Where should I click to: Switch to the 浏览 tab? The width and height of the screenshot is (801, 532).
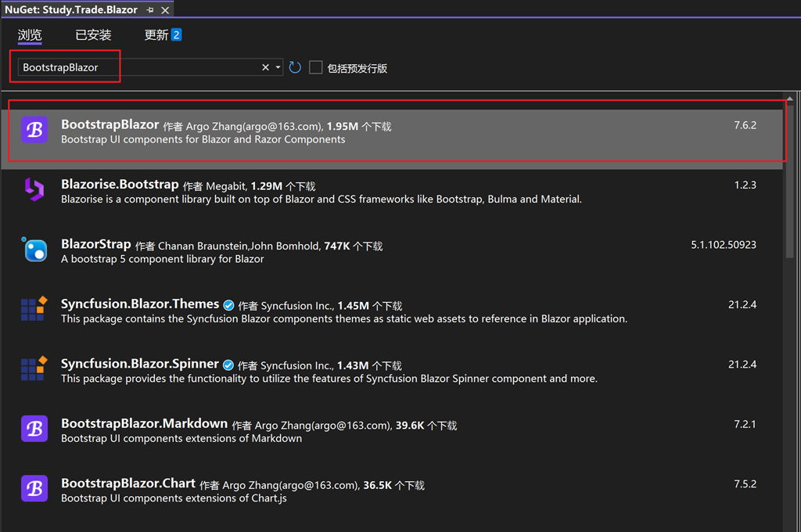(30, 34)
